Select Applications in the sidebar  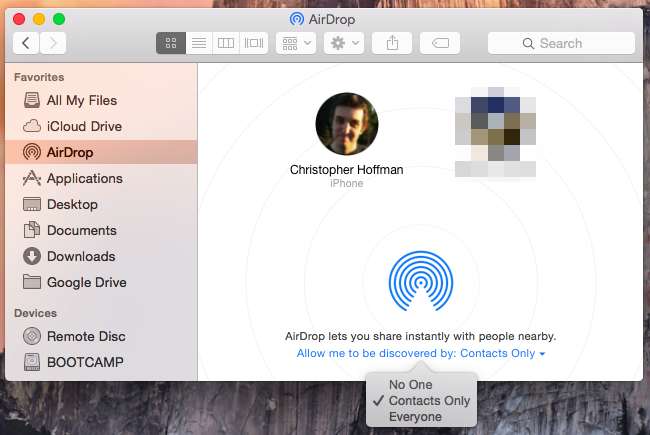tap(84, 178)
